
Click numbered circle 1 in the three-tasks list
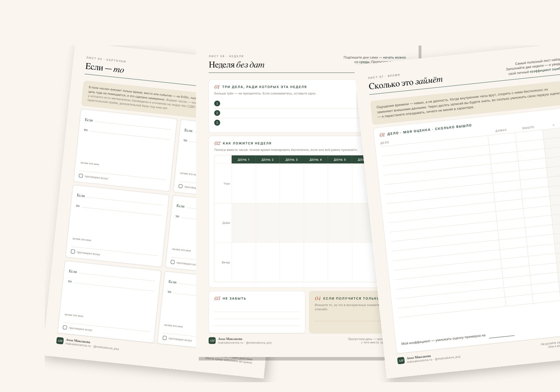pos(217,104)
